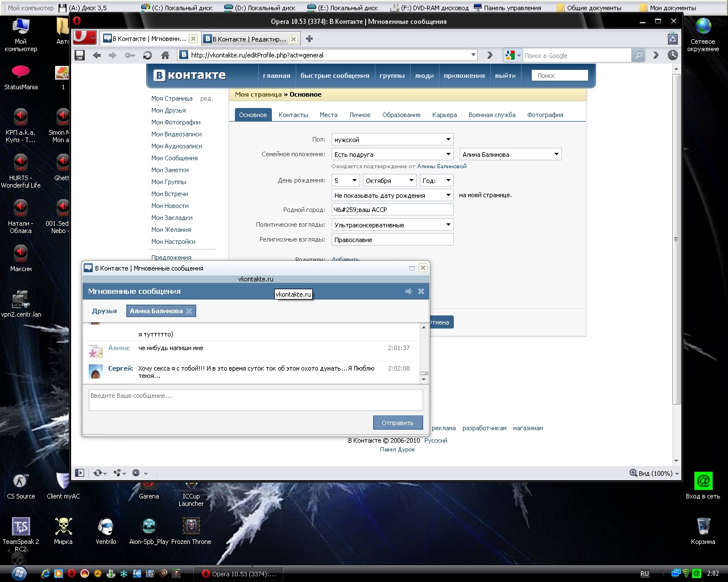728x582 pixels.
Task: Open the birthday day dropdown
Action: (346, 180)
